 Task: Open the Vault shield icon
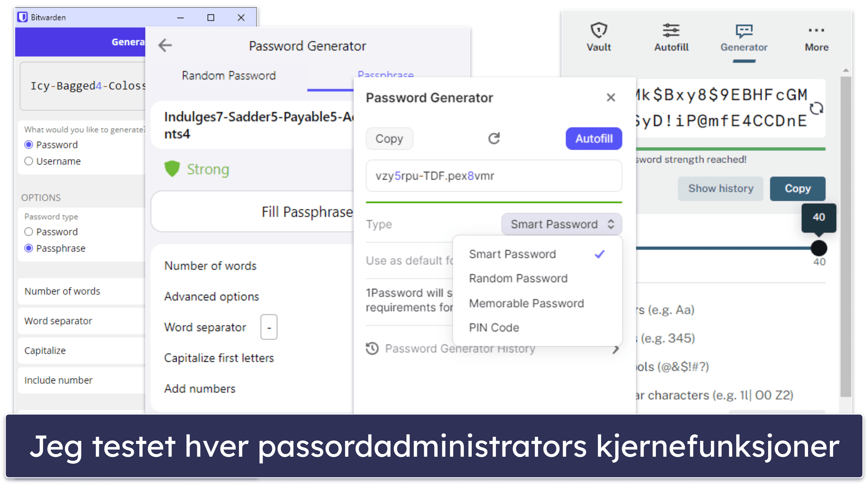tap(598, 31)
